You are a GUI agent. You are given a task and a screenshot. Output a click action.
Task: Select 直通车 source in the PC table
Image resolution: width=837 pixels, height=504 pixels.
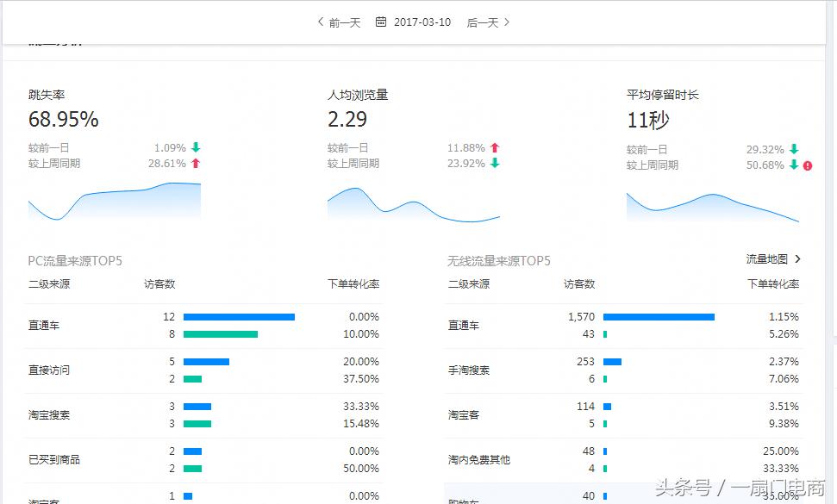pos(45,325)
